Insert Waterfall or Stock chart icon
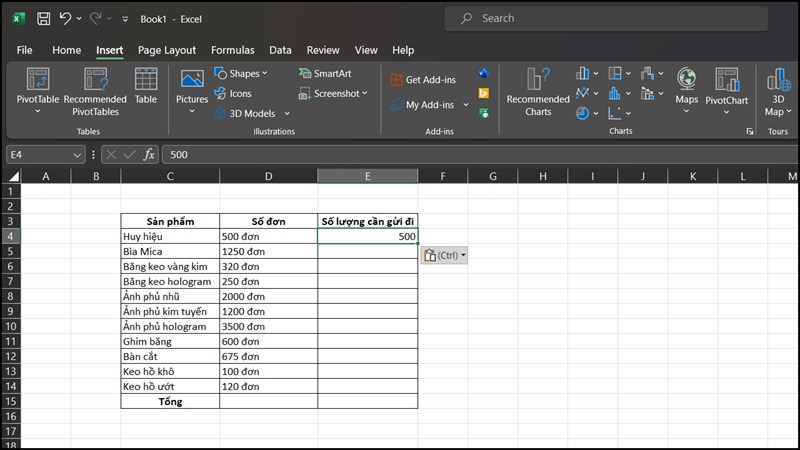The width and height of the screenshot is (800, 450). point(647,73)
